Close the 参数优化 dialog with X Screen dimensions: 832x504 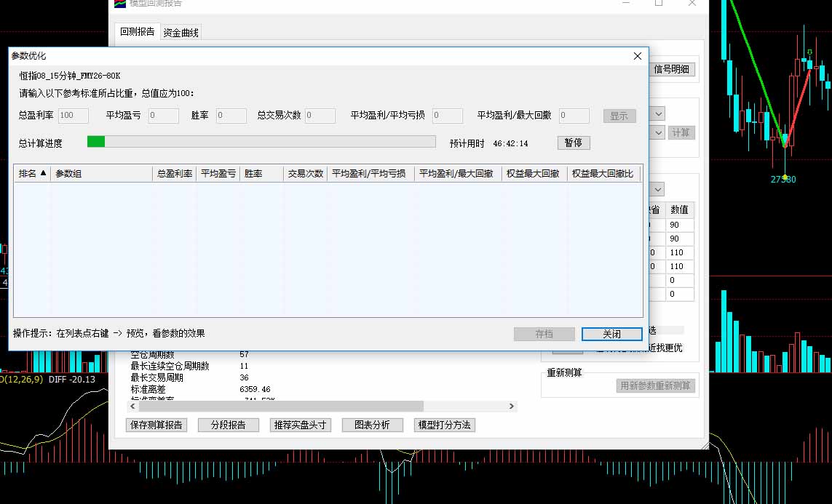point(638,56)
